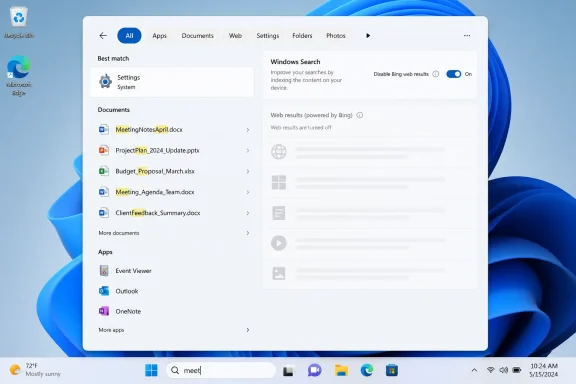
Task: Click PowerPoint icon of ProjectPlan_2024_Update.pptx
Action: pyautogui.click(x=104, y=150)
